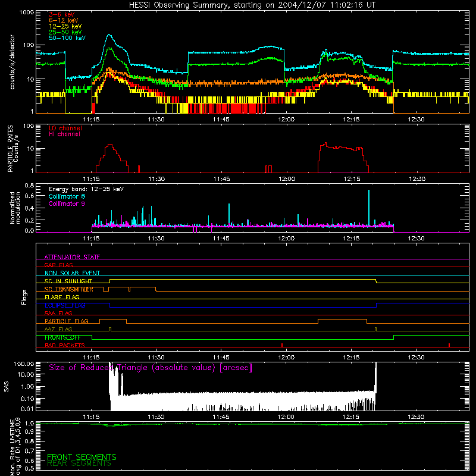The height and width of the screenshot is (476, 476).
Task: Select the 50-100 keV legend label
Action: 67,38
